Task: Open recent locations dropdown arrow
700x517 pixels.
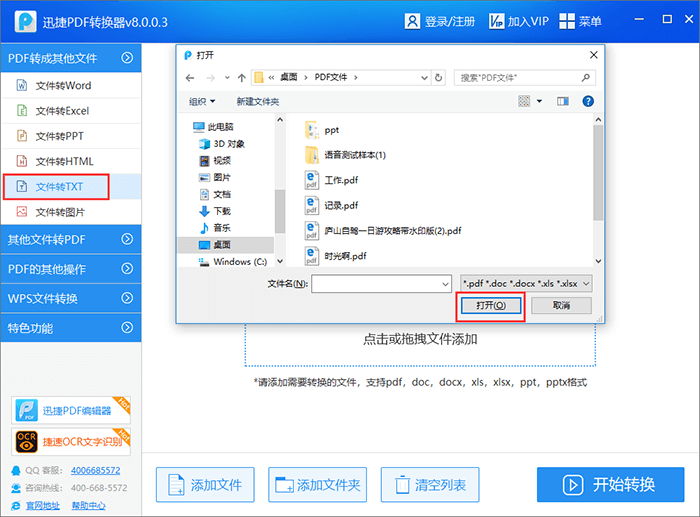Action: coord(227,78)
